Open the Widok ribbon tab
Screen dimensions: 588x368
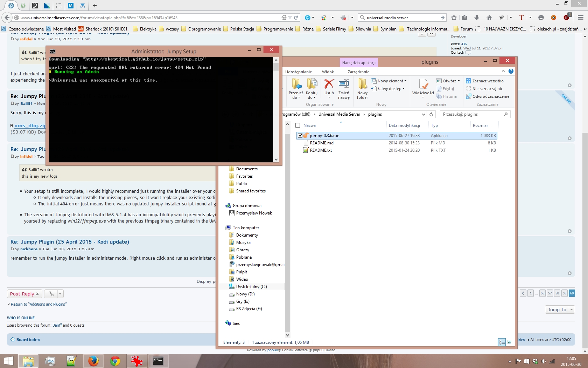click(328, 72)
